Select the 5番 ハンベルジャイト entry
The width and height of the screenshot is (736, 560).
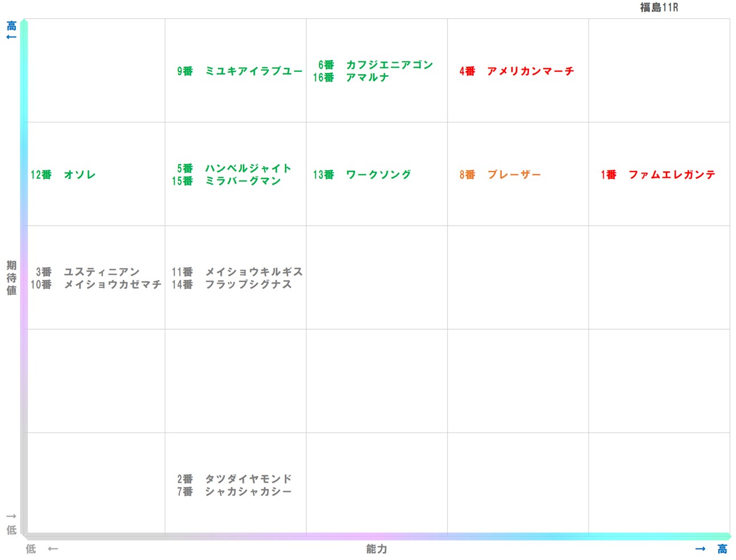(233, 168)
